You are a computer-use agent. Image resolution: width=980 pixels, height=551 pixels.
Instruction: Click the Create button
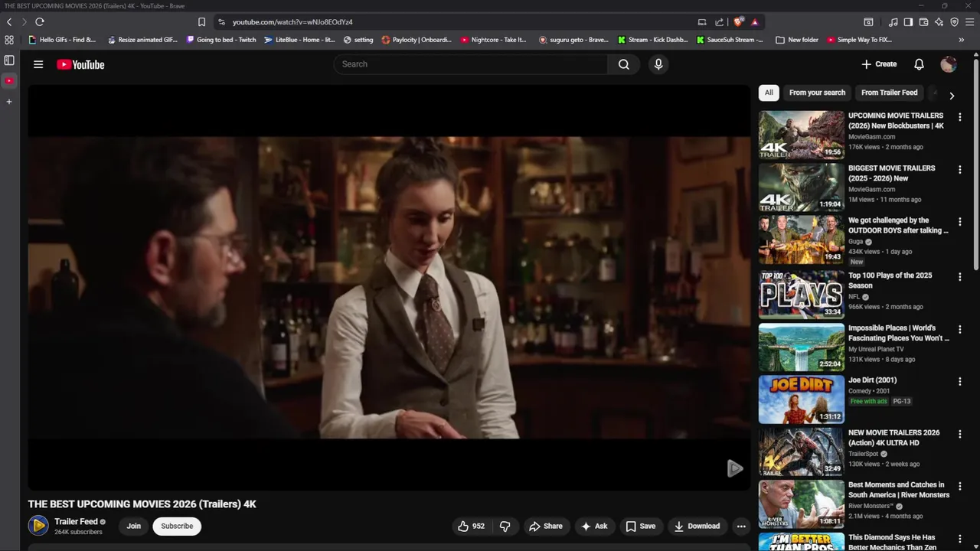(879, 64)
